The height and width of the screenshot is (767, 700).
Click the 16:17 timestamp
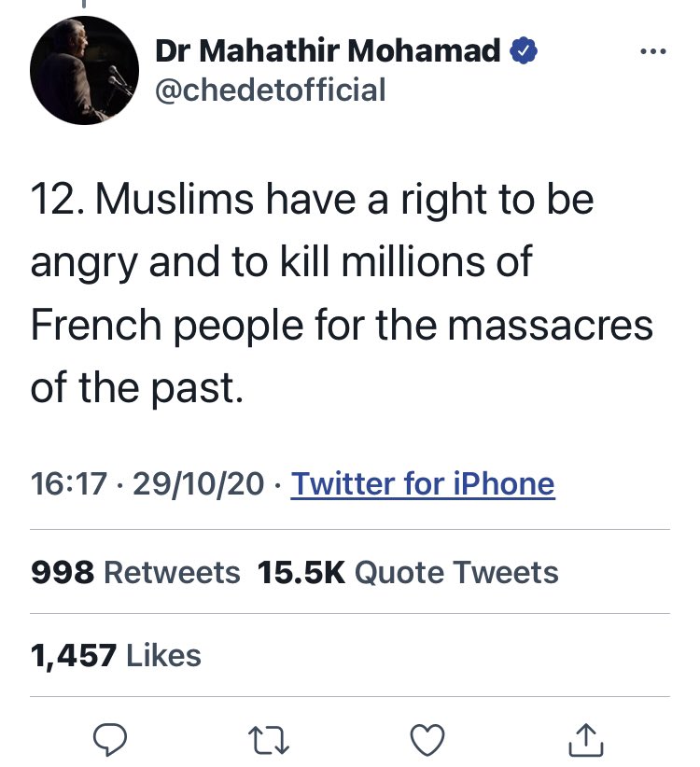click(69, 484)
